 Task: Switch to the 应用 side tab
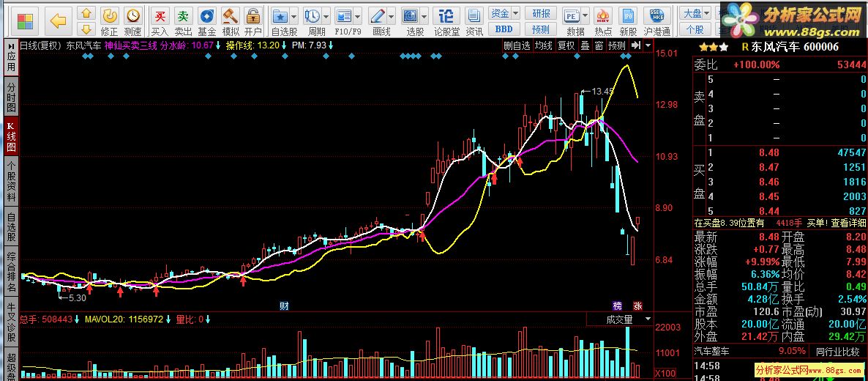coord(11,58)
